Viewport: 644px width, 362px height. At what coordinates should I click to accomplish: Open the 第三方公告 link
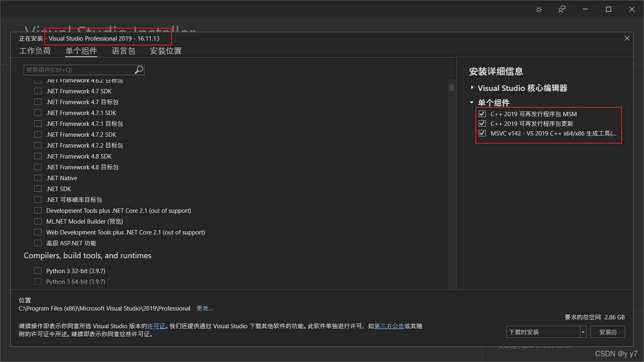(x=389, y=326)
